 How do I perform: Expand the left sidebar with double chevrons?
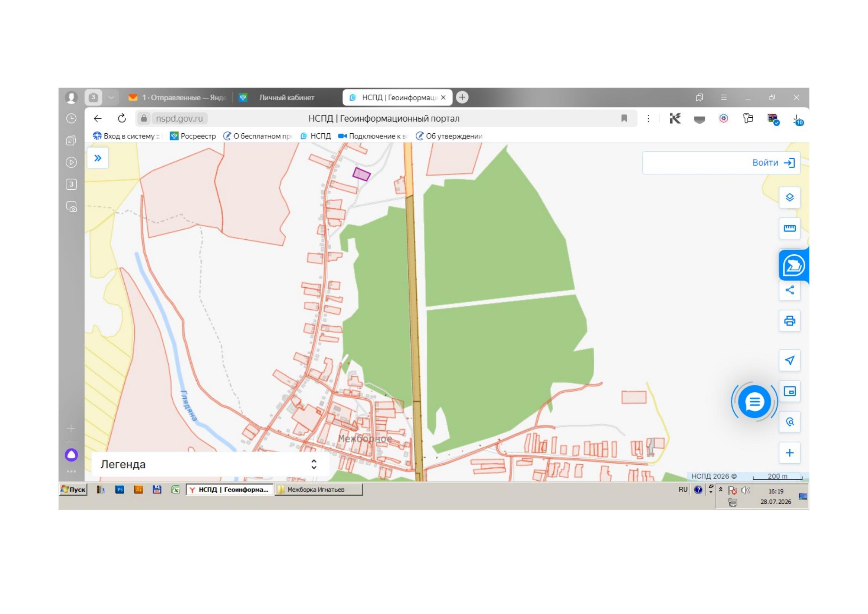[x=98, y=158]
